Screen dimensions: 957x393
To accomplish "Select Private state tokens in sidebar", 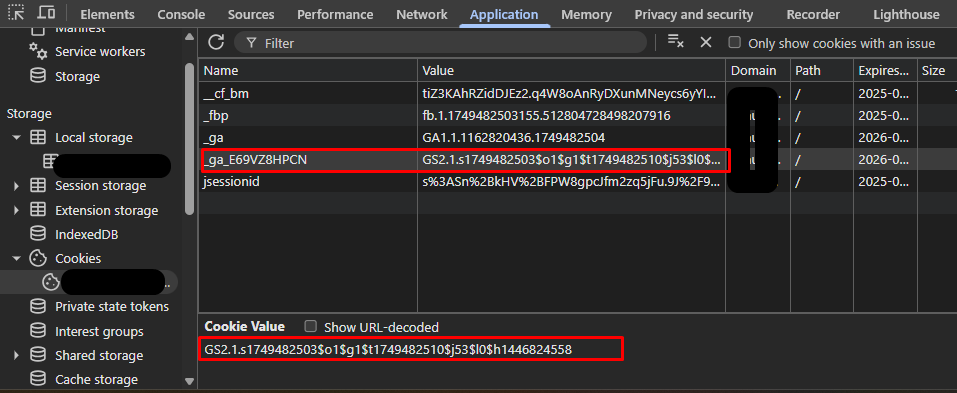I will pyautogui.click(x=112, y=306).
